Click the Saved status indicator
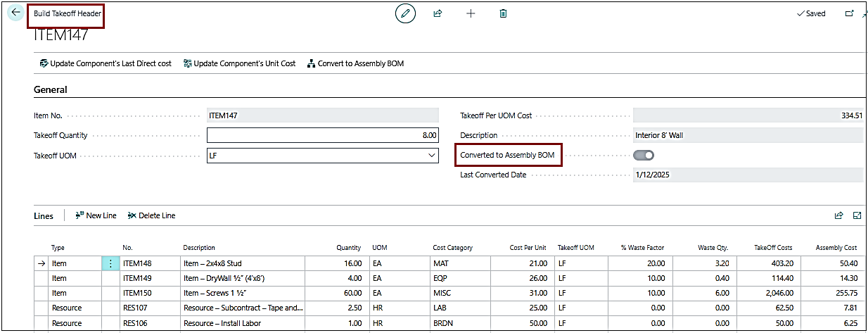Image resolution: width=868 pixels, height=333 pixels. point(811,13)
